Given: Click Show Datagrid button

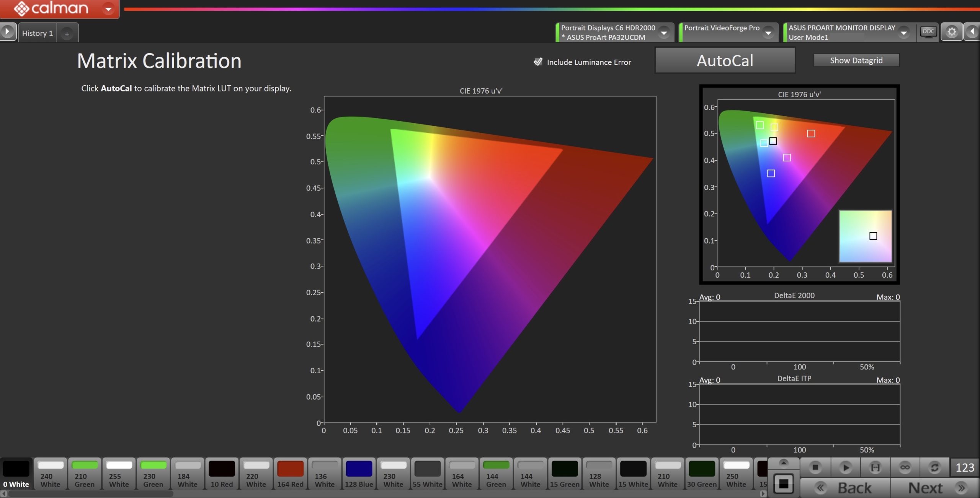Looking at the screenshot, I should [x=856, y=60].
